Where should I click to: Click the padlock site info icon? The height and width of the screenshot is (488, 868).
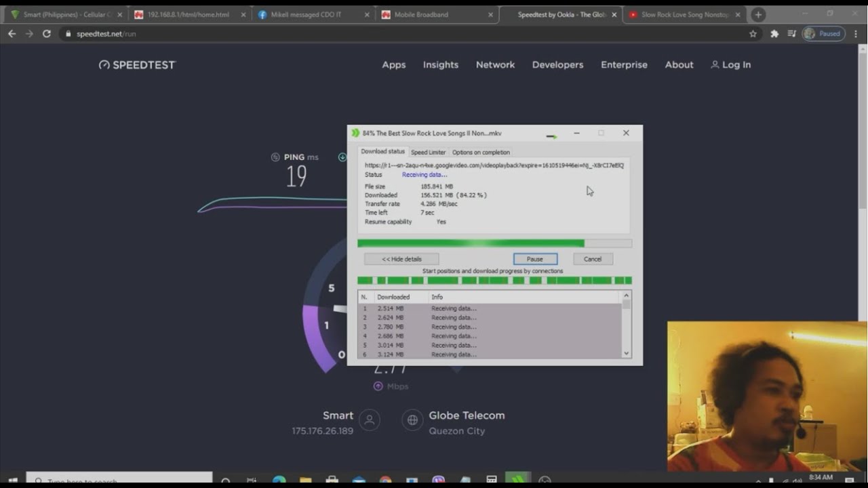point(68,33)
